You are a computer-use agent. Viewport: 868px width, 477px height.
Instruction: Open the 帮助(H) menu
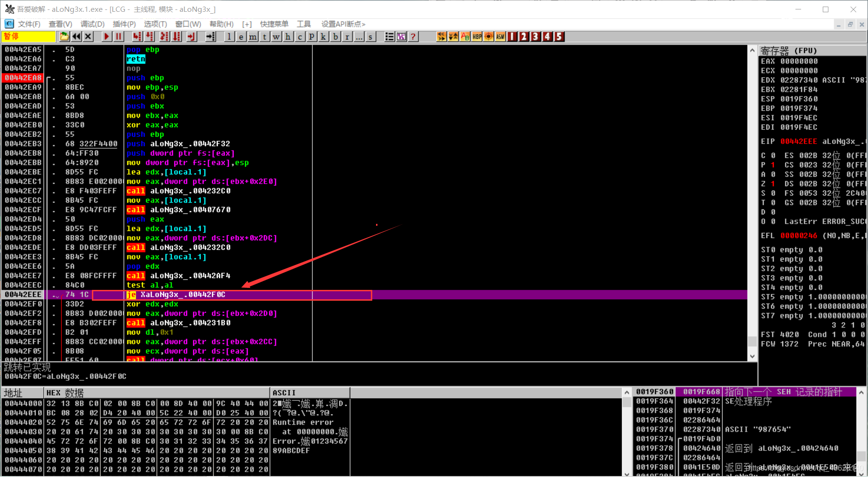pos(221,24)
